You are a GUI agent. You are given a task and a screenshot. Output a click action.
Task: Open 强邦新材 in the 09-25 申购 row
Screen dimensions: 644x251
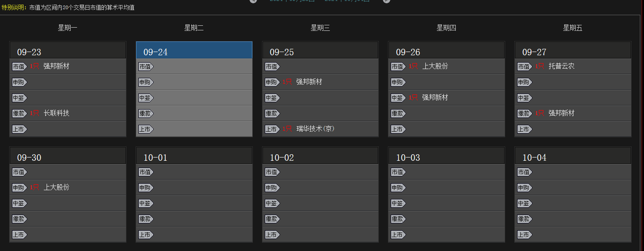(x=309, y=82)
